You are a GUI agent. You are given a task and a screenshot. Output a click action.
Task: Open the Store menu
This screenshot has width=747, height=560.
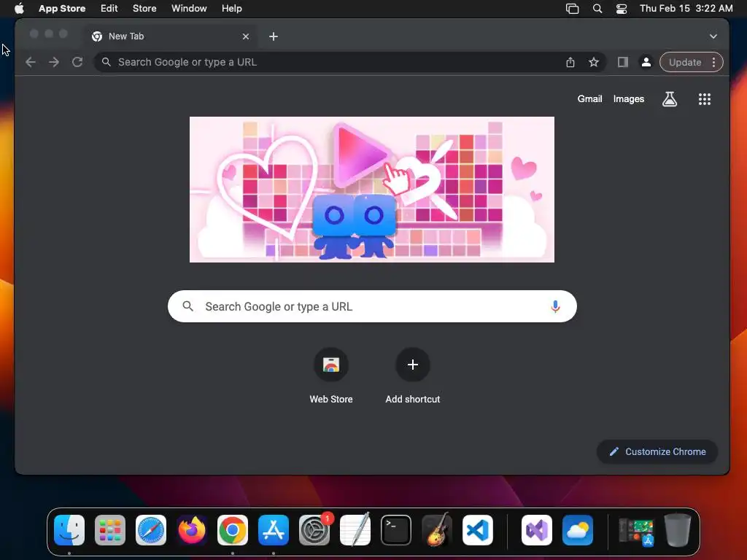(144, 9)
